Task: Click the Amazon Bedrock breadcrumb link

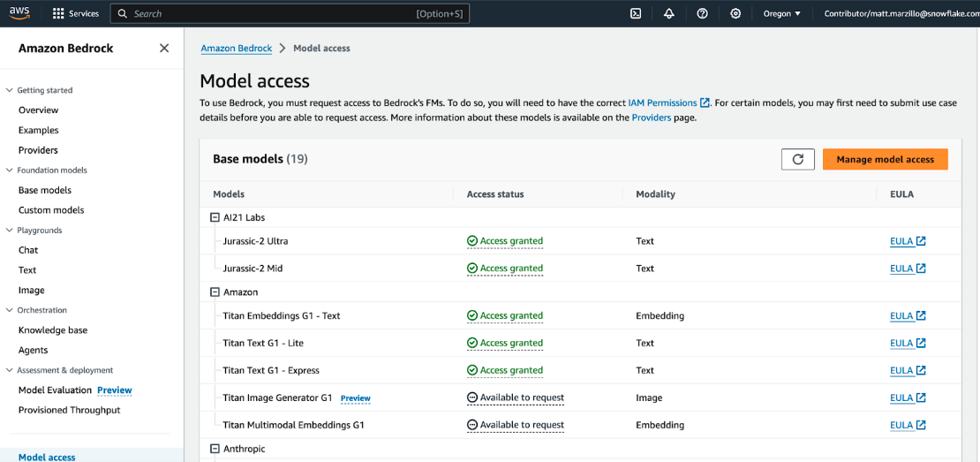Action: [236, 49]
